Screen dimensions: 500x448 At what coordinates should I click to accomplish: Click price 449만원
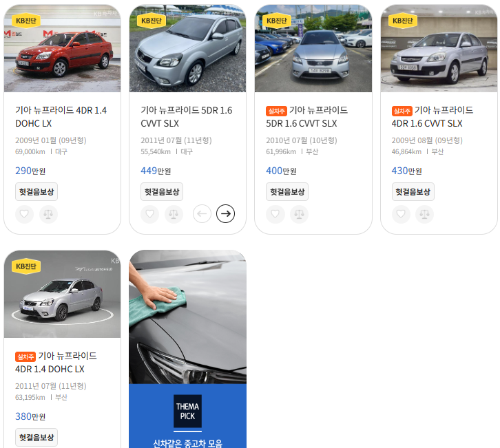coord(156,171)
